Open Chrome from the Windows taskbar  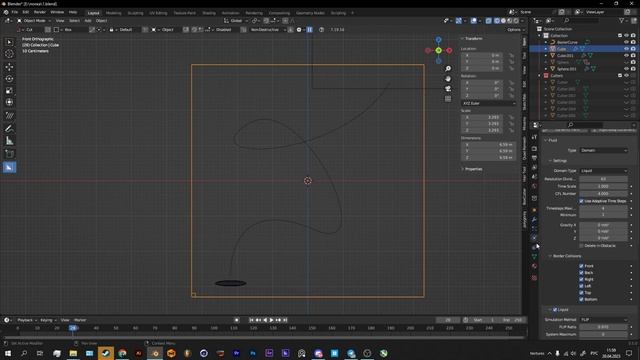click(x=122, y=353)
